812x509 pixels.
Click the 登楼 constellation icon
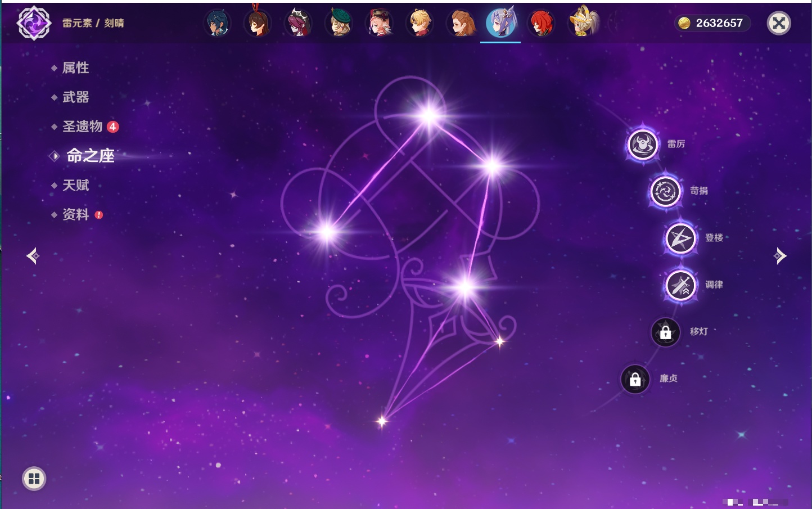[x=680, y=238]
